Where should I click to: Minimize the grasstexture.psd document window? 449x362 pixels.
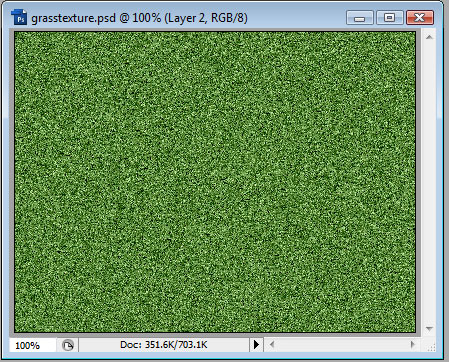pyautogui.click(x=360, y=18)
